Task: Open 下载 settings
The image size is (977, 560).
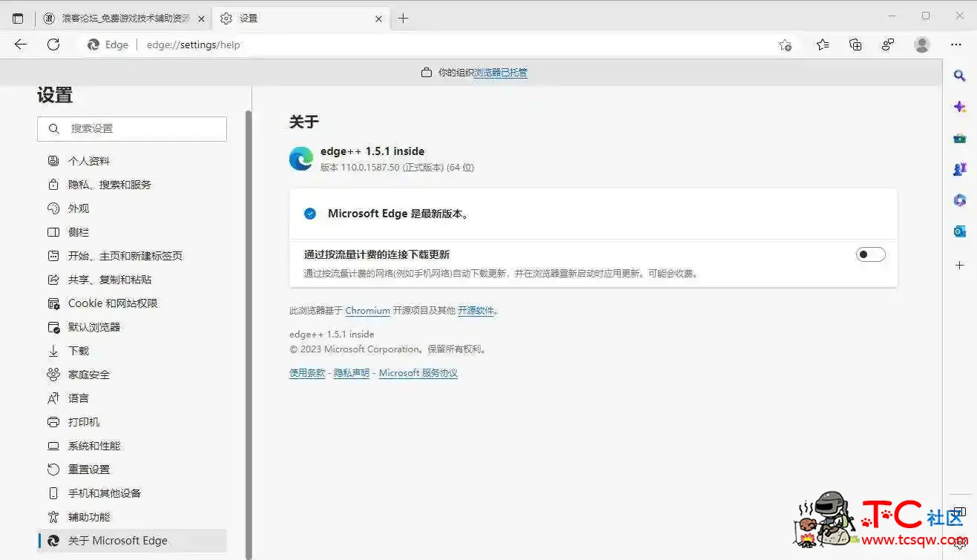Action: click(x=132, y=351)
